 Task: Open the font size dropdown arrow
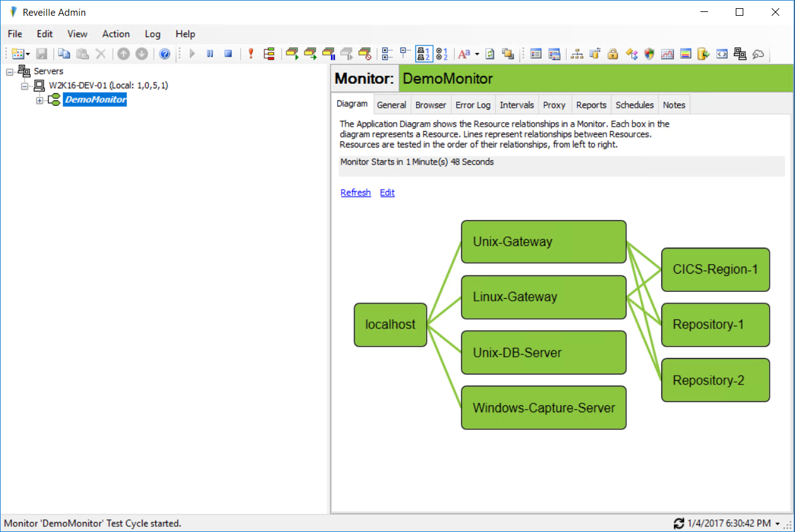477,54
